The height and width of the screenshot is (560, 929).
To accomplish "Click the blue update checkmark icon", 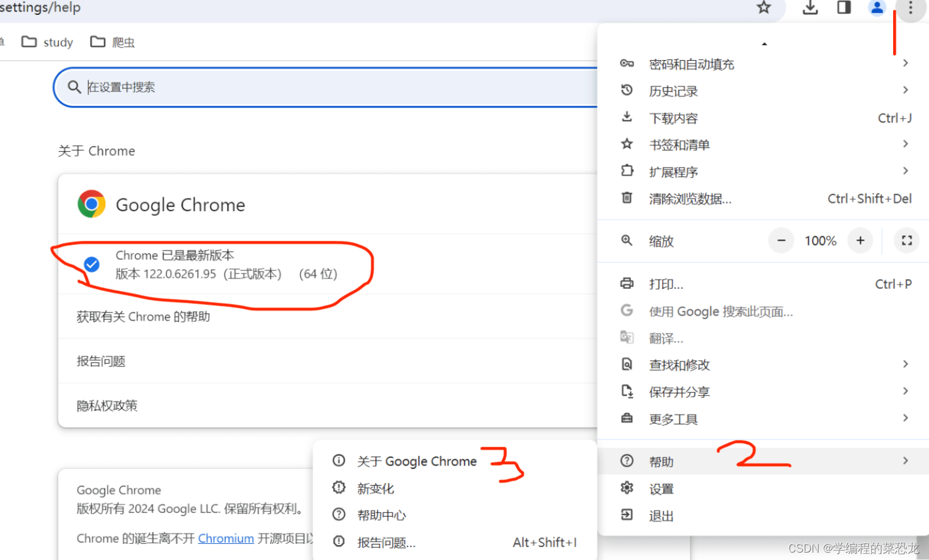I will coord(92,265).
